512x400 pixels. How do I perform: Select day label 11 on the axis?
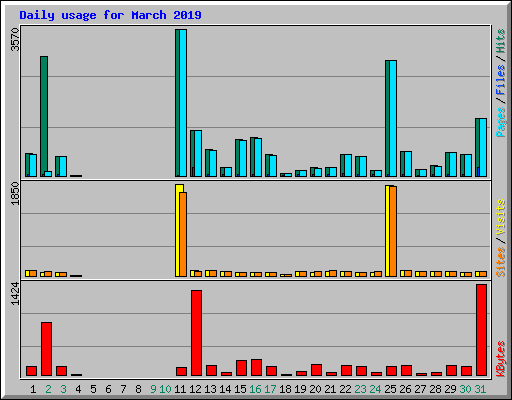(x=180, y=389)
